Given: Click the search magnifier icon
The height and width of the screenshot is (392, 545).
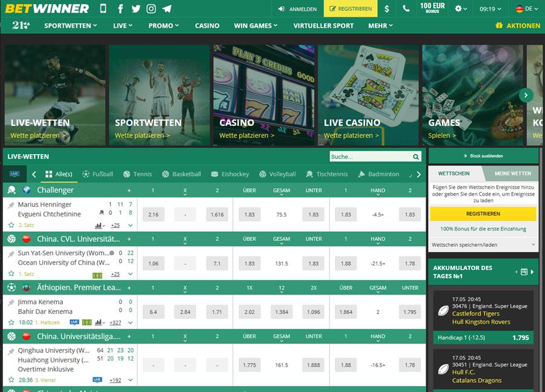Looking at the screenshot, I should click(x=416, y=157).
